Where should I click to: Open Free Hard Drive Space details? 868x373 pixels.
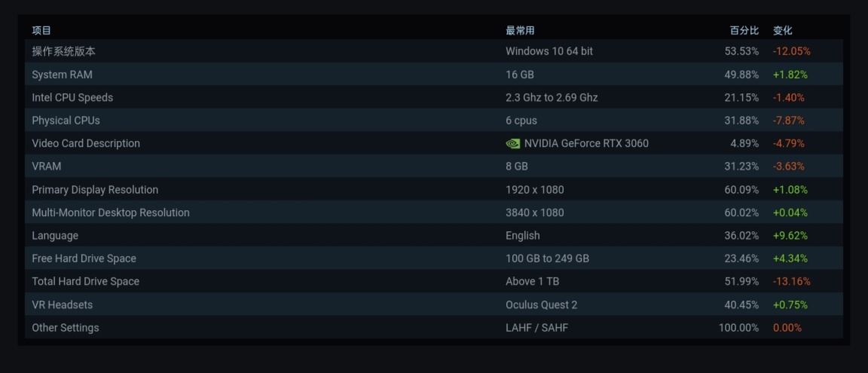434,258
